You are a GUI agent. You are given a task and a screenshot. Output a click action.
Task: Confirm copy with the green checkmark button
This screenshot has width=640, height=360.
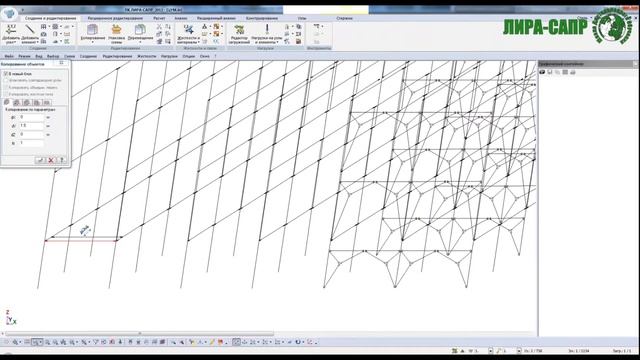40,160
